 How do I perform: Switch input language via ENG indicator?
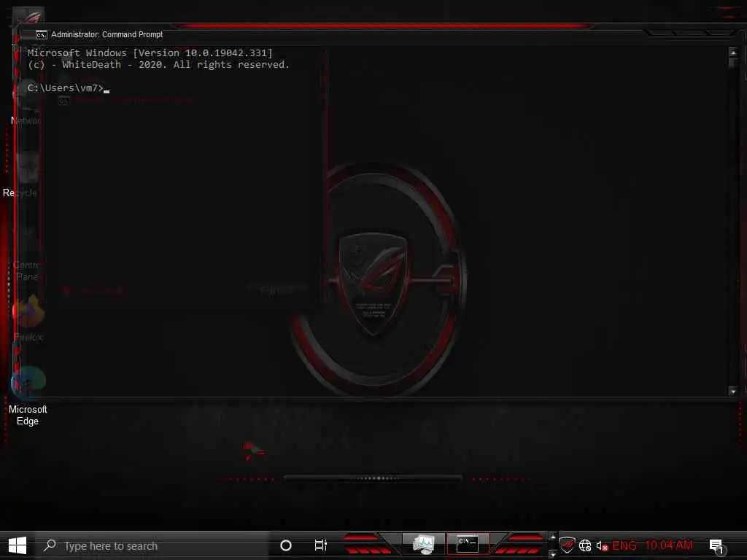tap(624, 545)
